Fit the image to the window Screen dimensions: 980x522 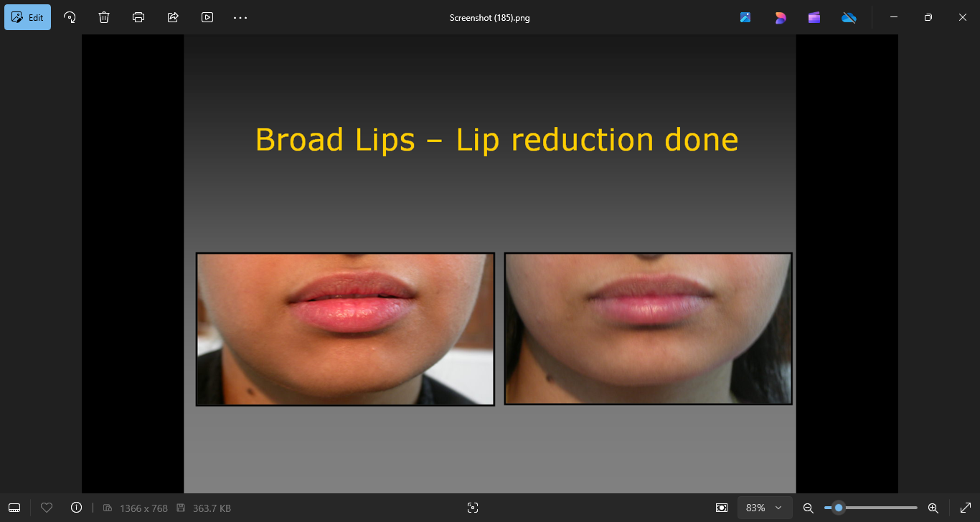722,508
